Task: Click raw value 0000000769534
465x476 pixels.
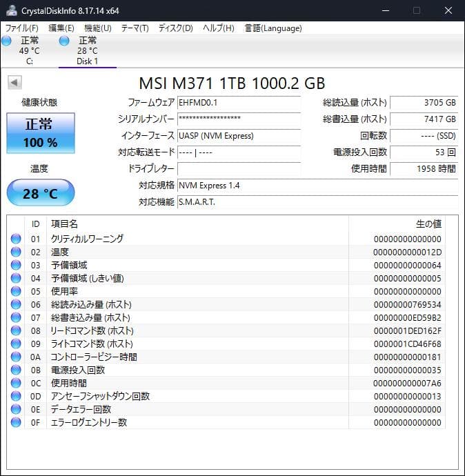Action: tap(407, 304)
